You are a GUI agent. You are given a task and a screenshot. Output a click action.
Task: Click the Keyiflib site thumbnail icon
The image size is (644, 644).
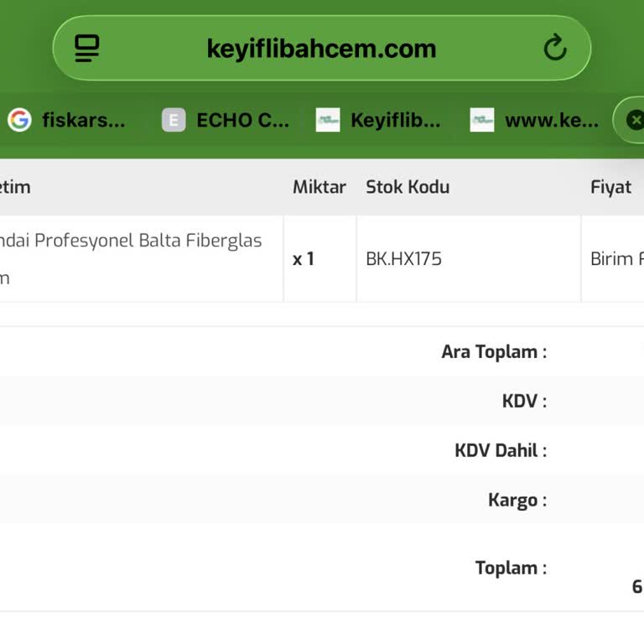[x=328, y=120]
